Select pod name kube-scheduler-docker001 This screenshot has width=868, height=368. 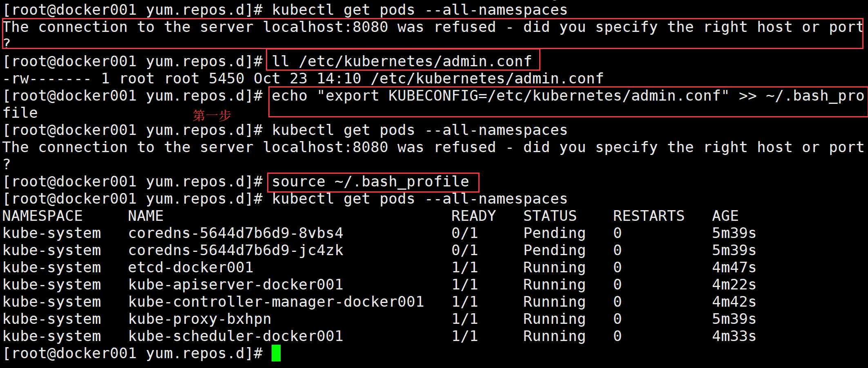(x=236, y=336)
